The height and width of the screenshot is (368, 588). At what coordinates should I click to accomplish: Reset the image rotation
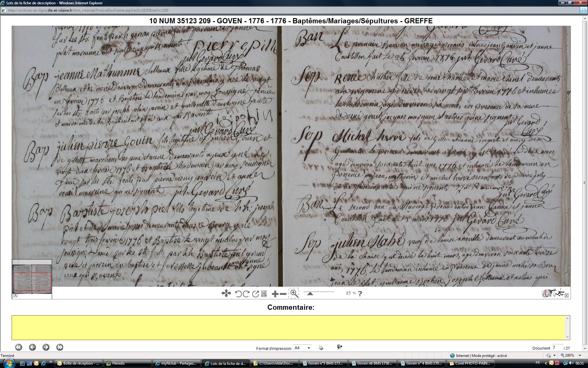[x=255, y=294]
